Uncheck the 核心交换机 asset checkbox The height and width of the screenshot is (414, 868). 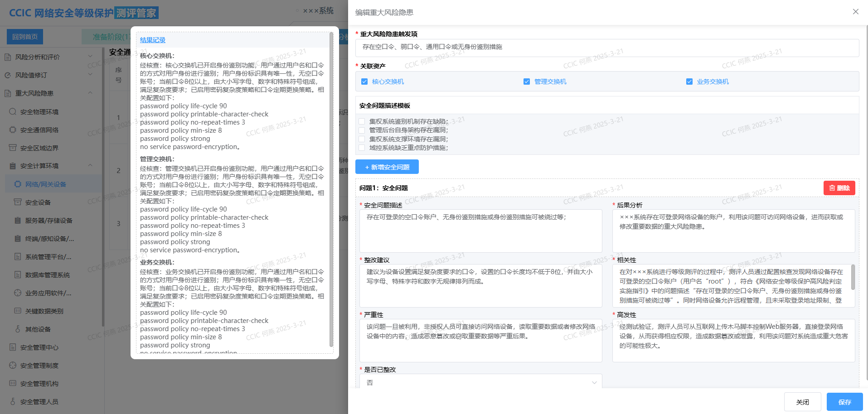[x=364, y=82]
